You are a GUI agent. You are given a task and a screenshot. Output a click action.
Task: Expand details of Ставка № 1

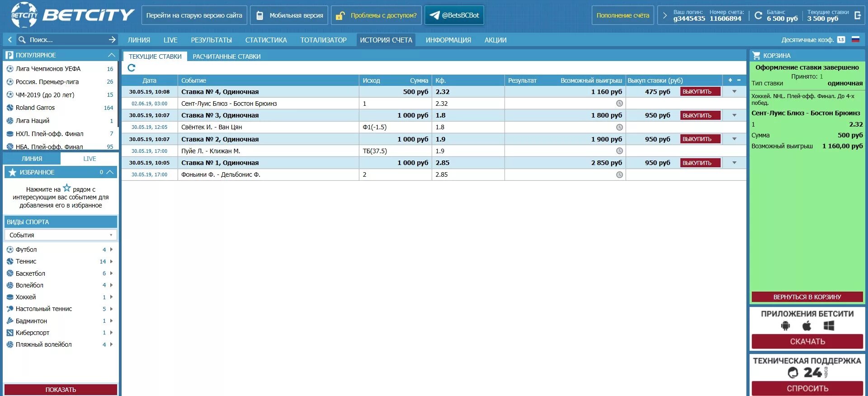click(x=734, y=163)
